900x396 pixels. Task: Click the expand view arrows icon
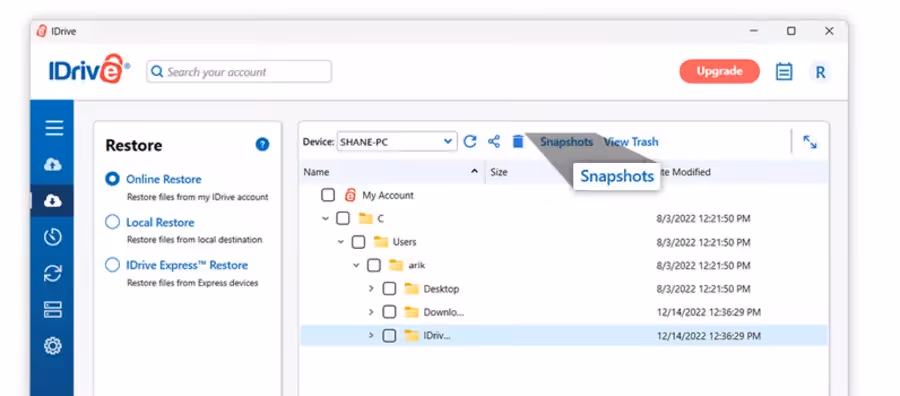[x=810, y=142]
